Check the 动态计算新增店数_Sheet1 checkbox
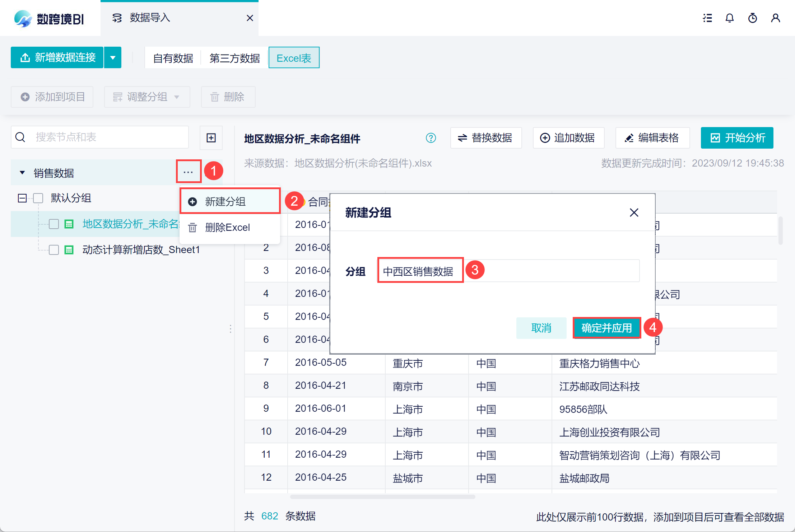Viewport: 795px width, 532px height. coord(54,250)
